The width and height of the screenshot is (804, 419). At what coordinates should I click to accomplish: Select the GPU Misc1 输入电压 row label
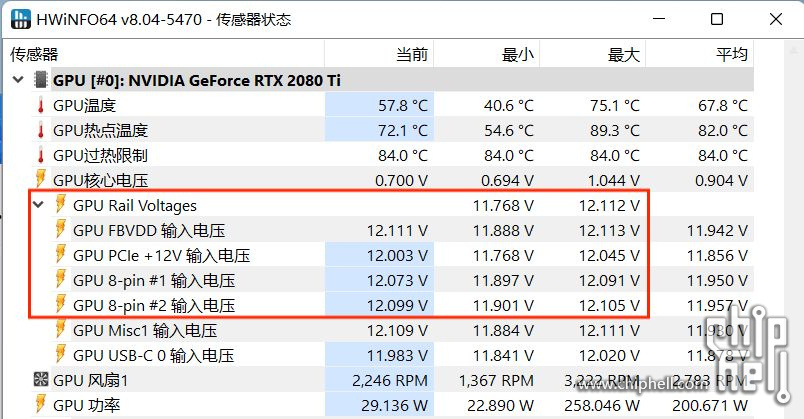pyautogui.click(x=145, y=331)
